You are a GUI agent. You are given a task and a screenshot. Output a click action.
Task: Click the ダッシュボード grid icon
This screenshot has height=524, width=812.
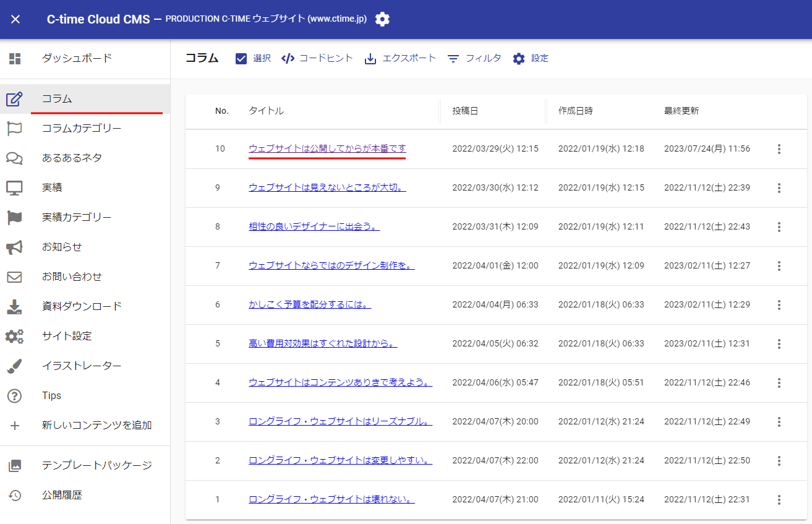point(15,59)
